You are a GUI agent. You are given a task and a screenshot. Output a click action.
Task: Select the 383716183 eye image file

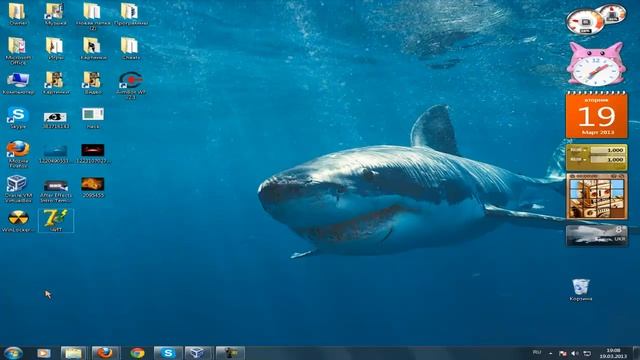(55, 119)
